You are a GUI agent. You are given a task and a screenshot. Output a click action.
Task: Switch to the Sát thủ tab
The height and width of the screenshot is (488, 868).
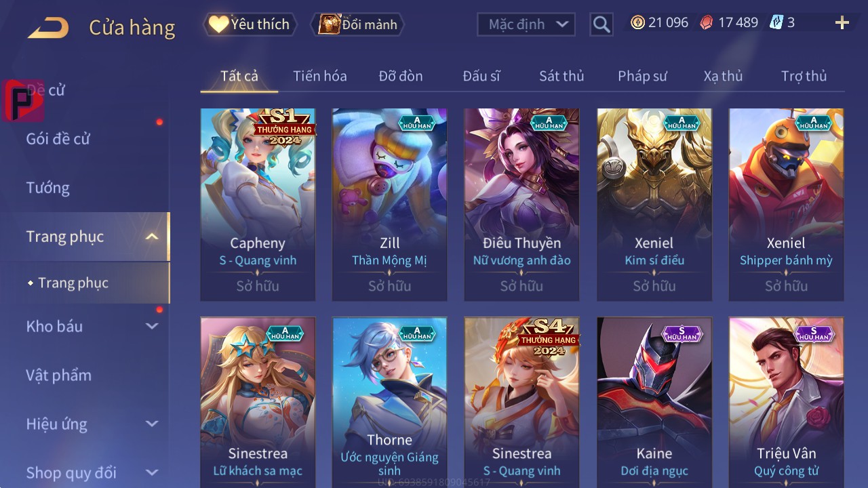(561, 76)
